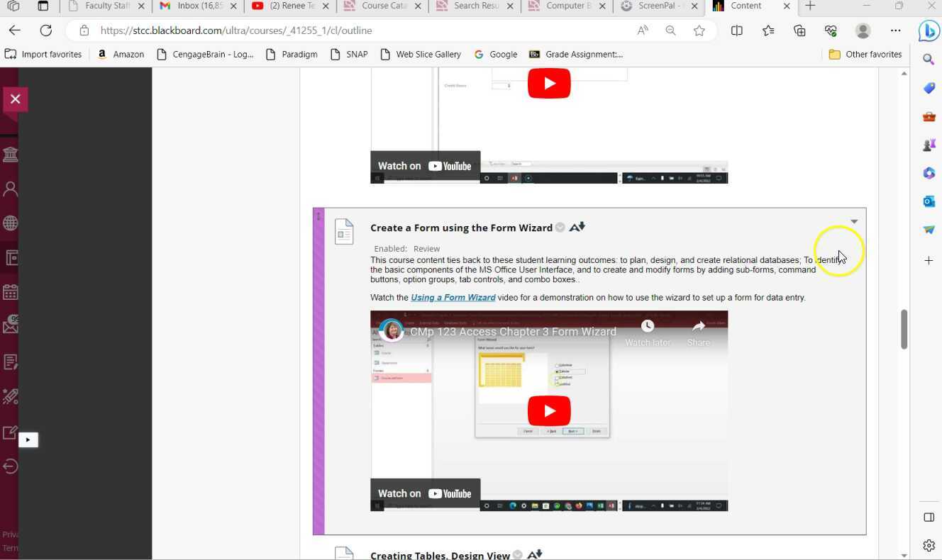This screenshot has height=560, width=942.
Task: Open the Calendar icon in Blackboard sidebar
Action: [x=11, y=292]
